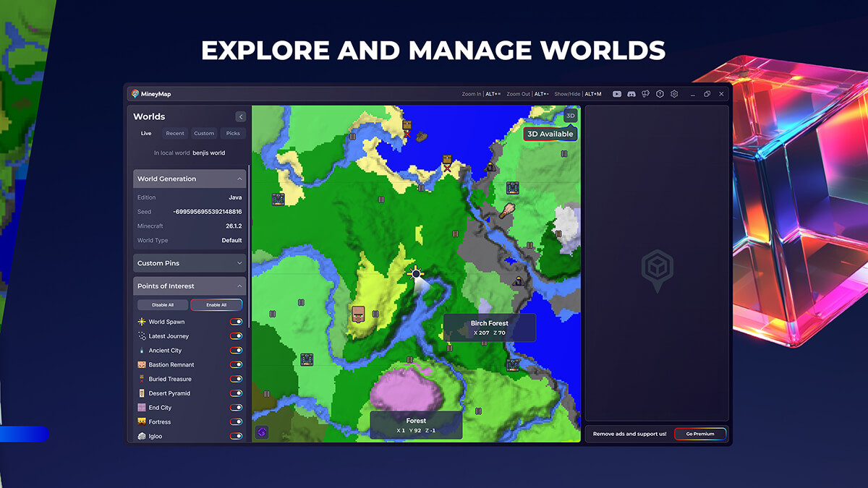868x488 pixels.
Task: Open the help question mark icon
Action: click(x=660, y=94)
